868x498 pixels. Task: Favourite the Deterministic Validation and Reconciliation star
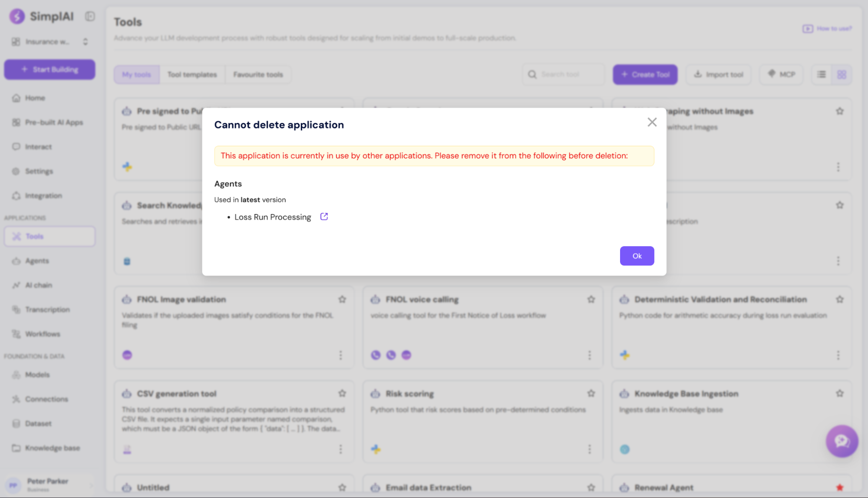[x=840, y=299]
